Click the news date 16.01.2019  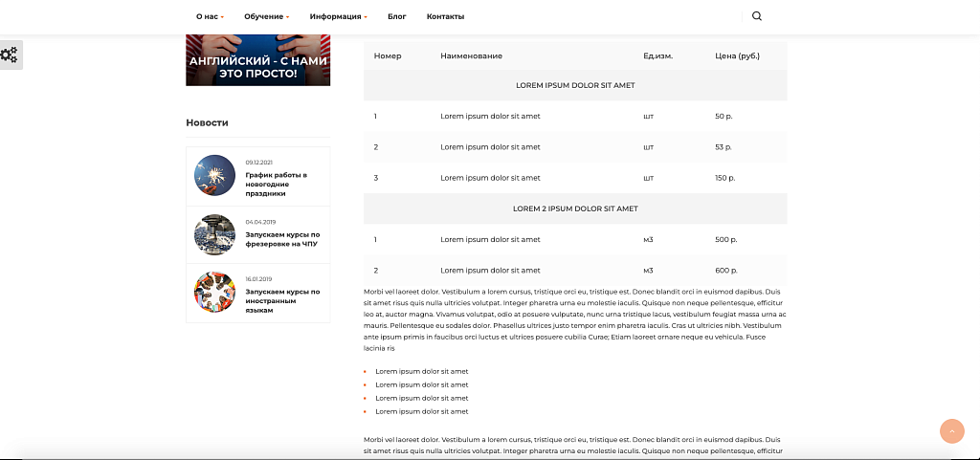(259, 279)
